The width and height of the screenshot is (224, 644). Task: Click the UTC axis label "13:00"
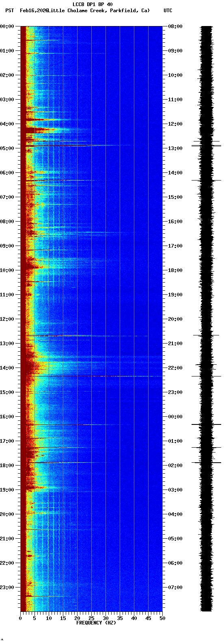coord(175,148)
